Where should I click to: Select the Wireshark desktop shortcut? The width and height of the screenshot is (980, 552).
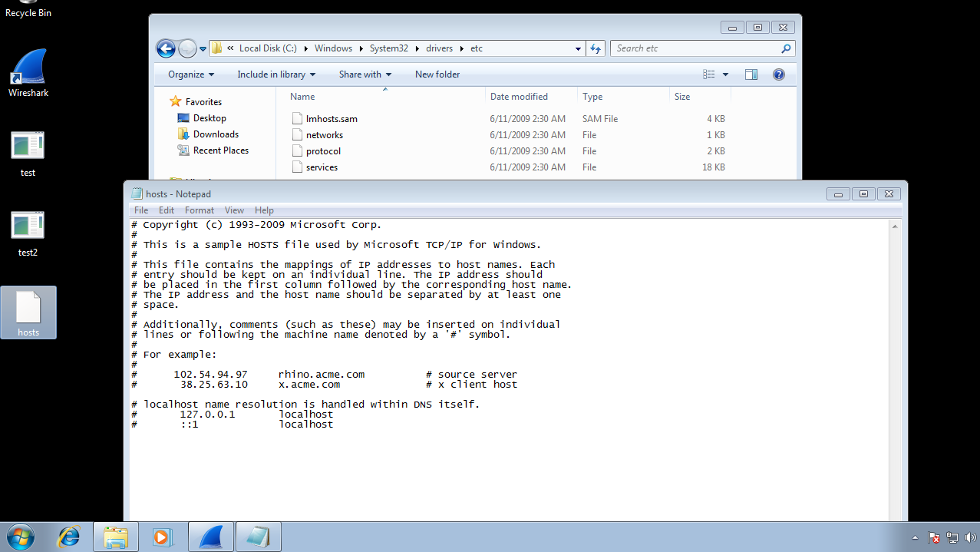click(x=28, y=74)
